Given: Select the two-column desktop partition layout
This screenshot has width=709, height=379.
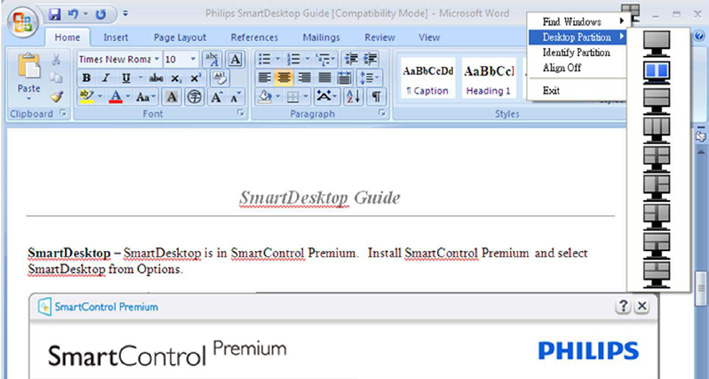Looking at the screenshot, I should (657, 72).
